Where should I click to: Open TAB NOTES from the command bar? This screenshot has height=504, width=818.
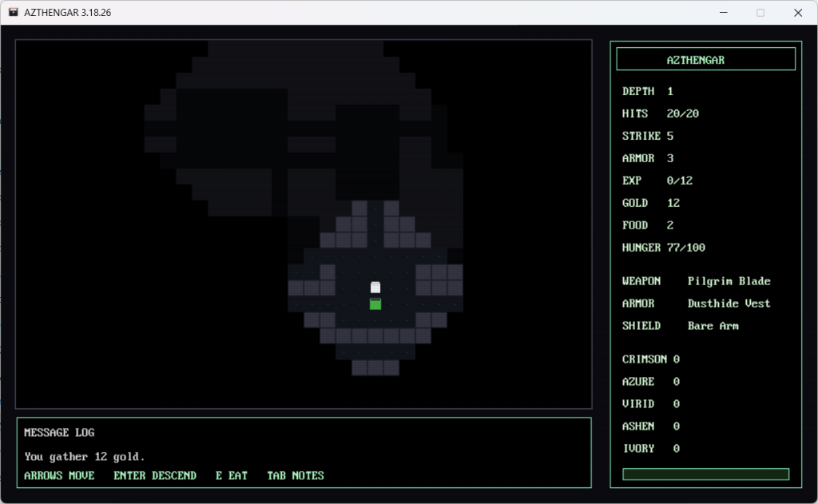[296, 475]
